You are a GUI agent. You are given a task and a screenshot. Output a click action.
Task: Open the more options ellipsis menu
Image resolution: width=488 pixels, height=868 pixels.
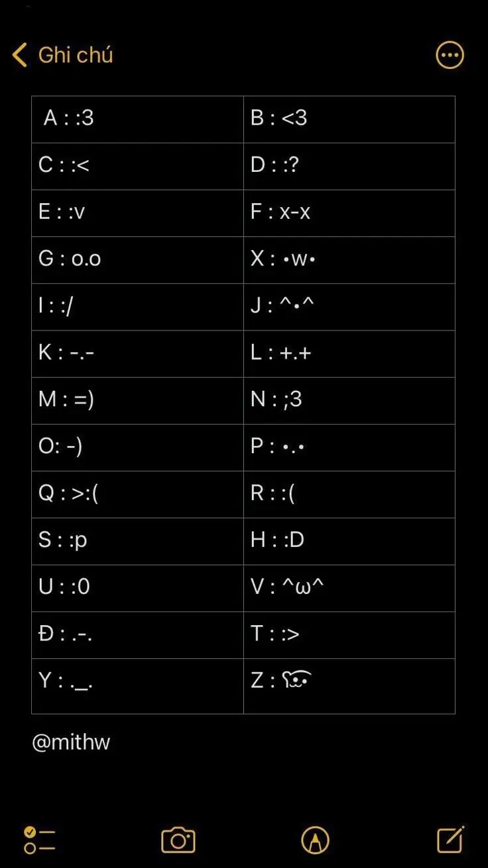(x=450, y=55)
